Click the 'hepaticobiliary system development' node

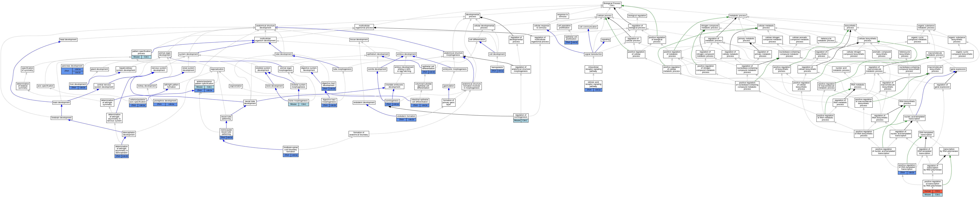coord(126,69)
